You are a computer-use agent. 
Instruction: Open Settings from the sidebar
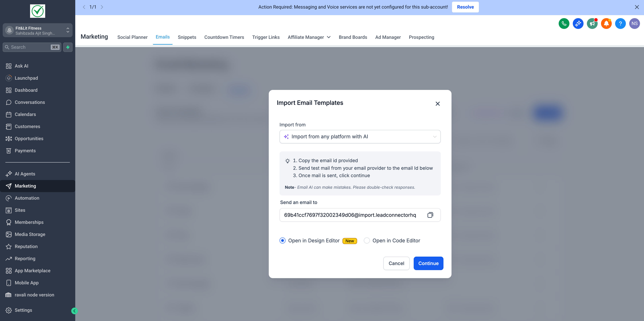(23, 310)
